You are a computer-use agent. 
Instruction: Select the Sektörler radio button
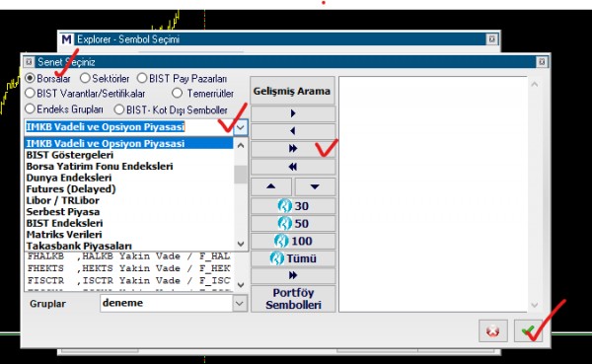tap(85, 79)
